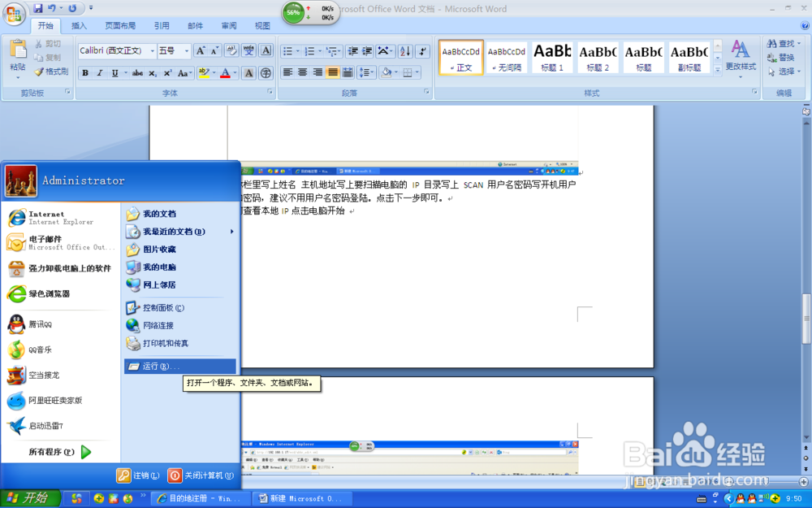Click 注销 log off button
This screenshot has height=508, width=812.
138,475
